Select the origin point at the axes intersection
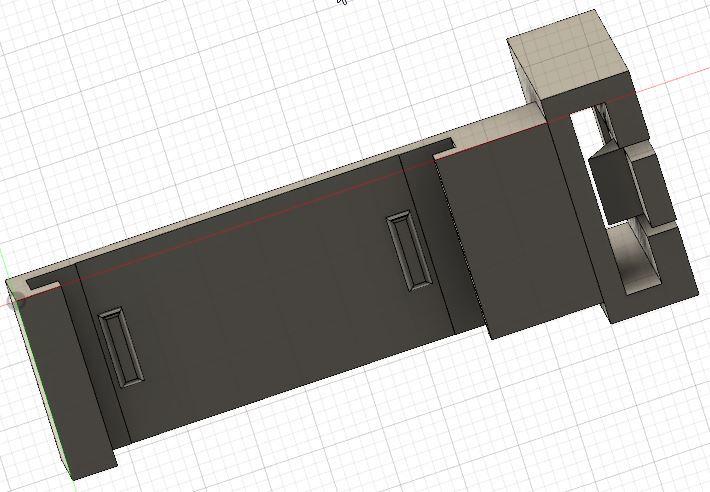Screen dimensions: 710x492 pos(17,299)
